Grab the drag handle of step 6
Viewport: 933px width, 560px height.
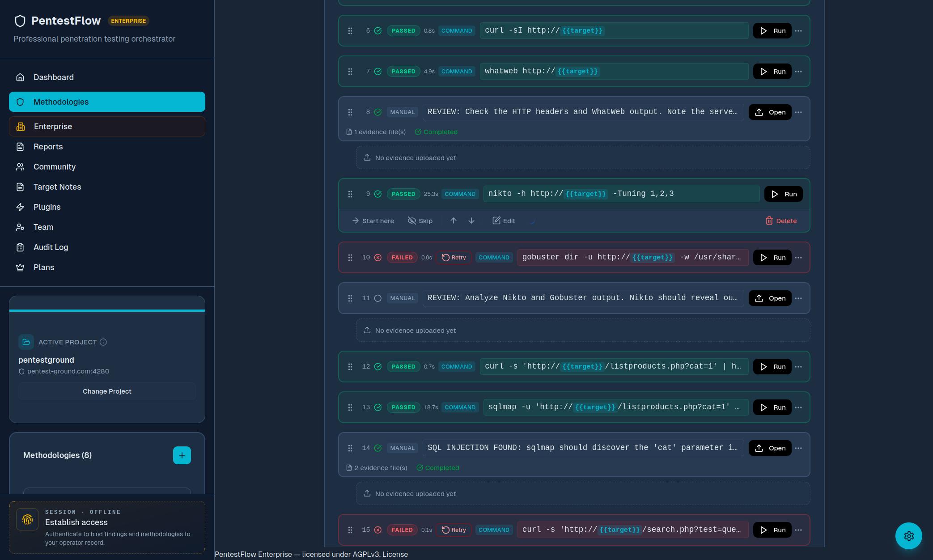(x=350, y=31)
